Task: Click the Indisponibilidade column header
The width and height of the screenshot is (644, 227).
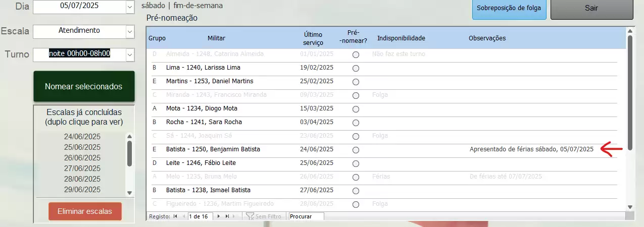Action: click(401, 38)
